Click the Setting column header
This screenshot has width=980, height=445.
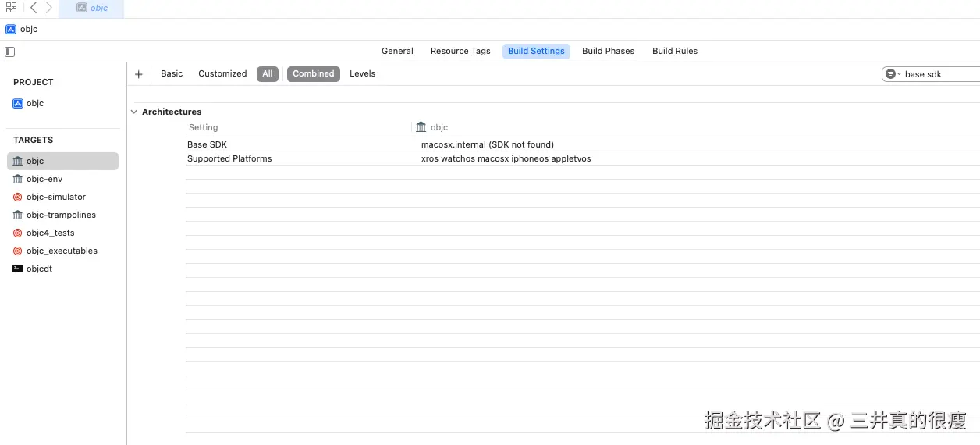(x=204, y=127)
